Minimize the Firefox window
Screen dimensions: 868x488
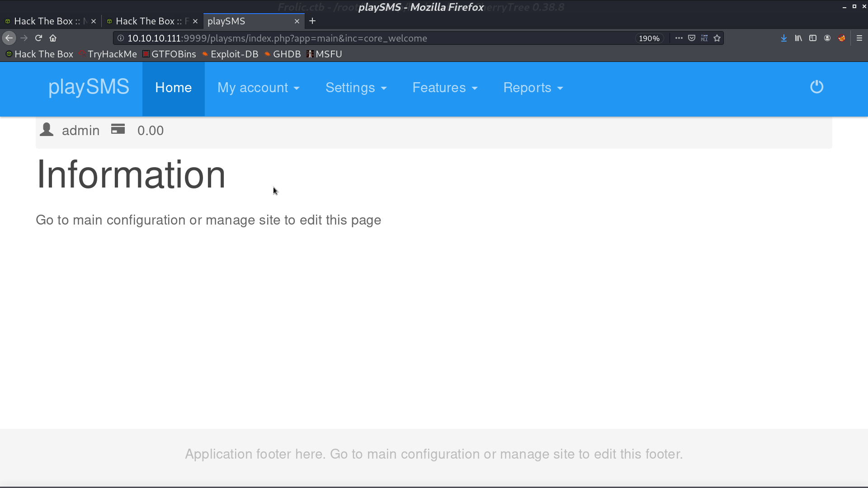844,7
